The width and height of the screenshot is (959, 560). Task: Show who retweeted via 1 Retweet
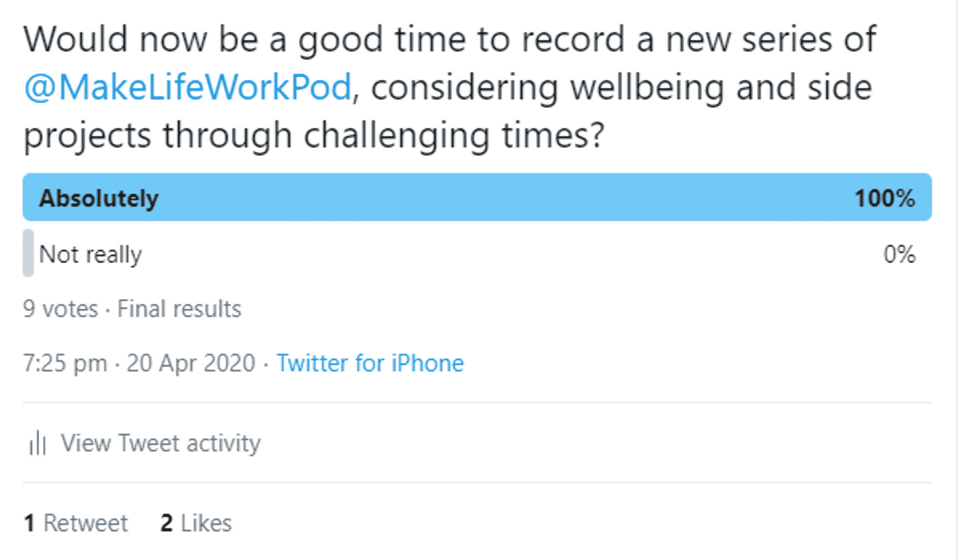[x=75, y=523]
